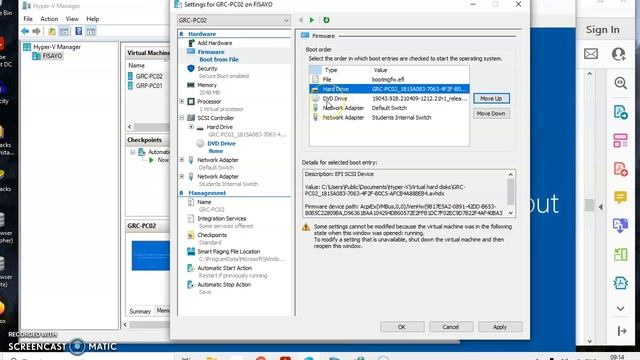Click the Type column header in boot order

point(331,70)
